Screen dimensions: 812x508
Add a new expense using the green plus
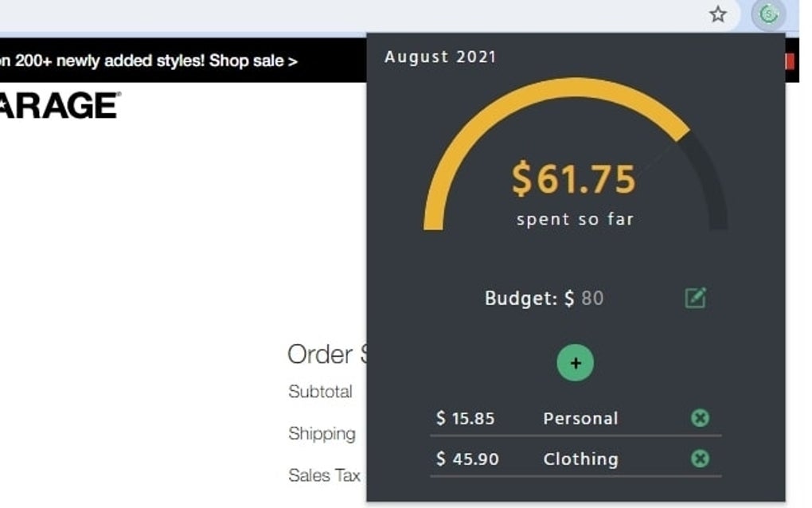point(576,362)
